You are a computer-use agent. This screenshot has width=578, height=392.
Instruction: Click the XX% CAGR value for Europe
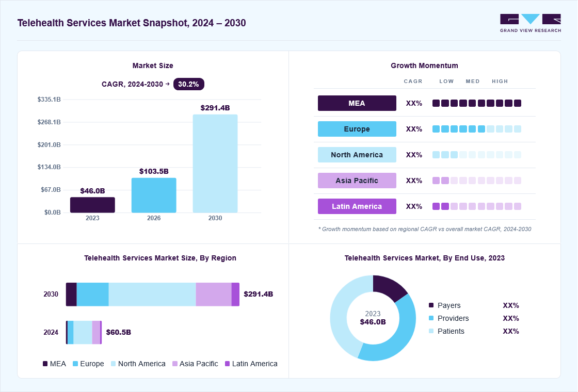click(414, 129)
